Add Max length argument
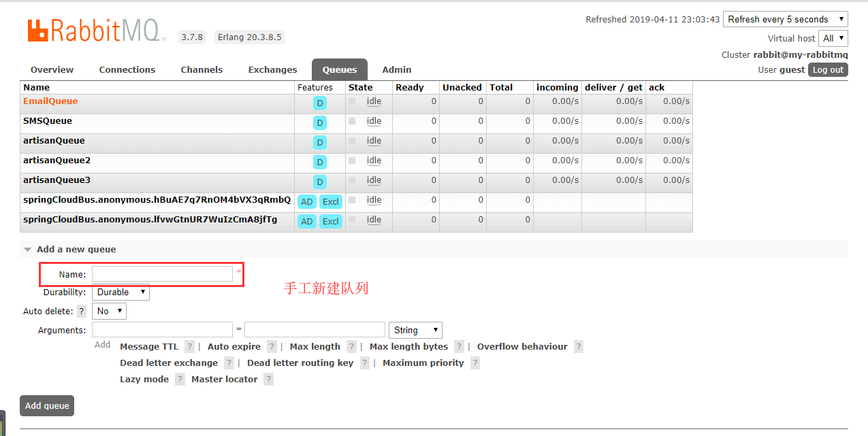This screenshot has width=868, height=436. 315,347
